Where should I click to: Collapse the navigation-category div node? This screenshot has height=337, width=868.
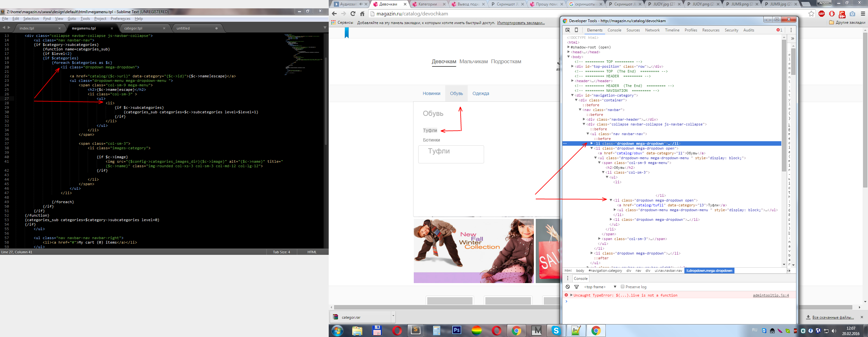click(x=572, y=95)
